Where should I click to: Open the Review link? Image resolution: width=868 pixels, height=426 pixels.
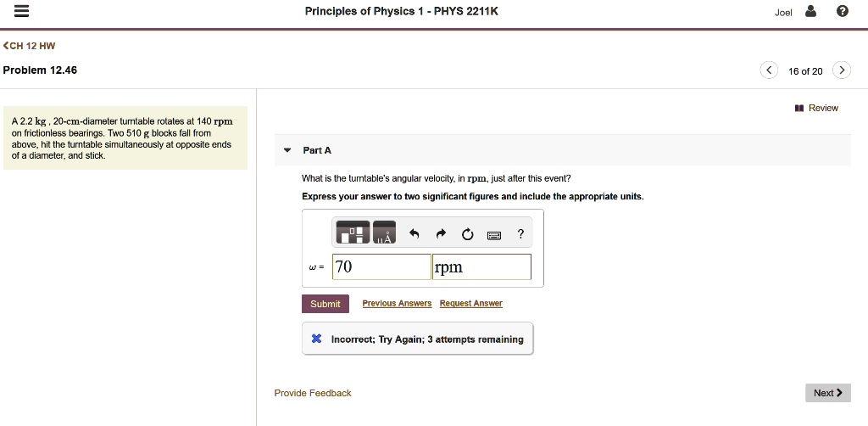pyautogui.click(x=816, y=108)
